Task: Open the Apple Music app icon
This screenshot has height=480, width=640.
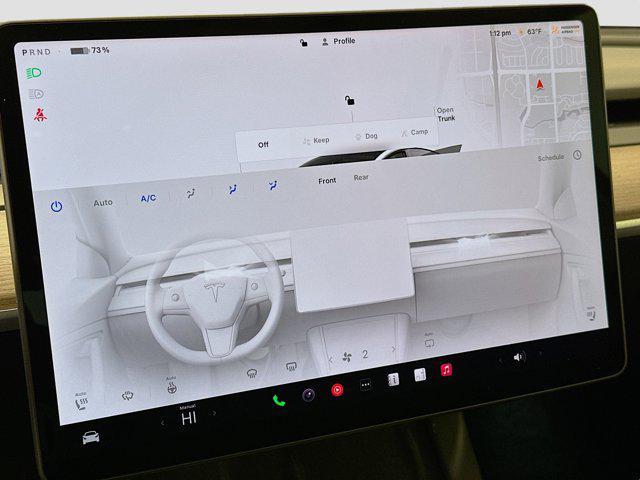Action: (x=447, y=370)
